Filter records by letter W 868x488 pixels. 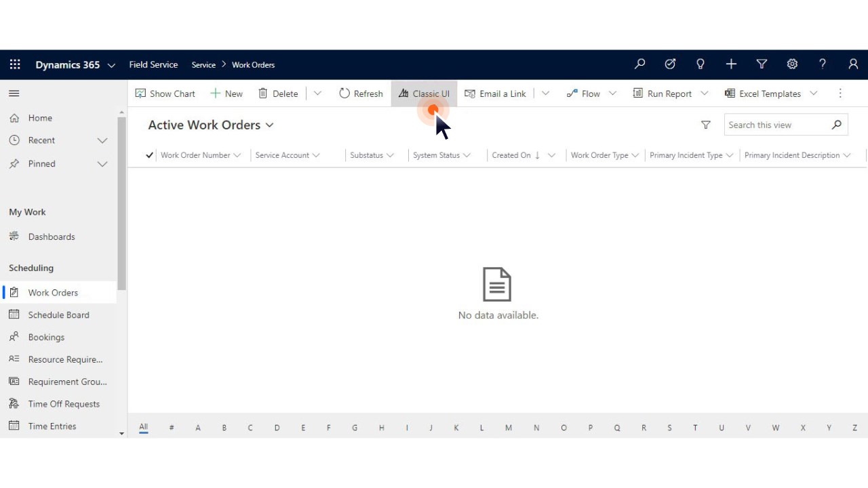pyautogui.click(x=776, y=428)
